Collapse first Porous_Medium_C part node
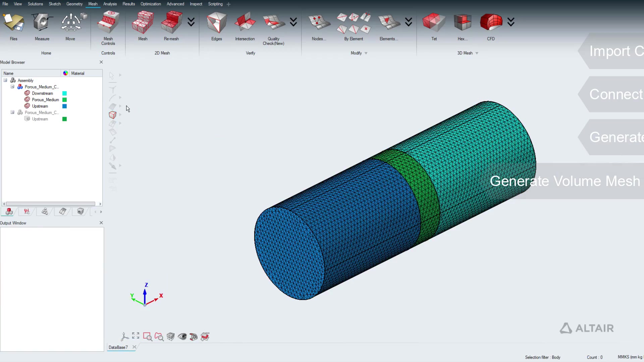The height and width of the screenshot is (362, 644). click(x=12, y=87)
